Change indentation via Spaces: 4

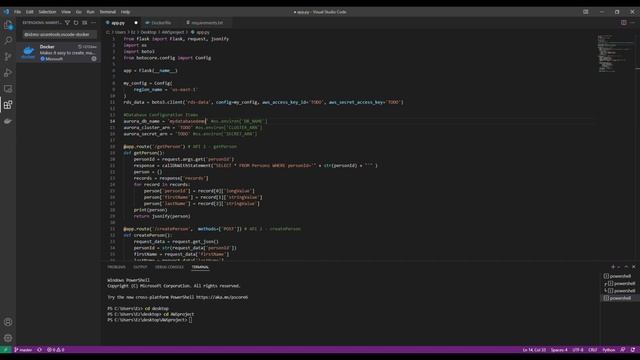click(x=559, y=350)
